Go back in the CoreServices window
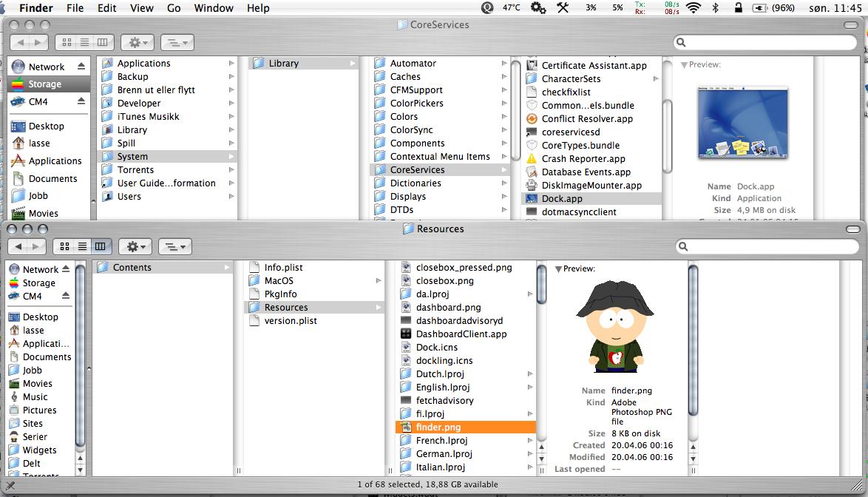The height and width of the screenshot is (497, 868). click(x=20, y=42)
